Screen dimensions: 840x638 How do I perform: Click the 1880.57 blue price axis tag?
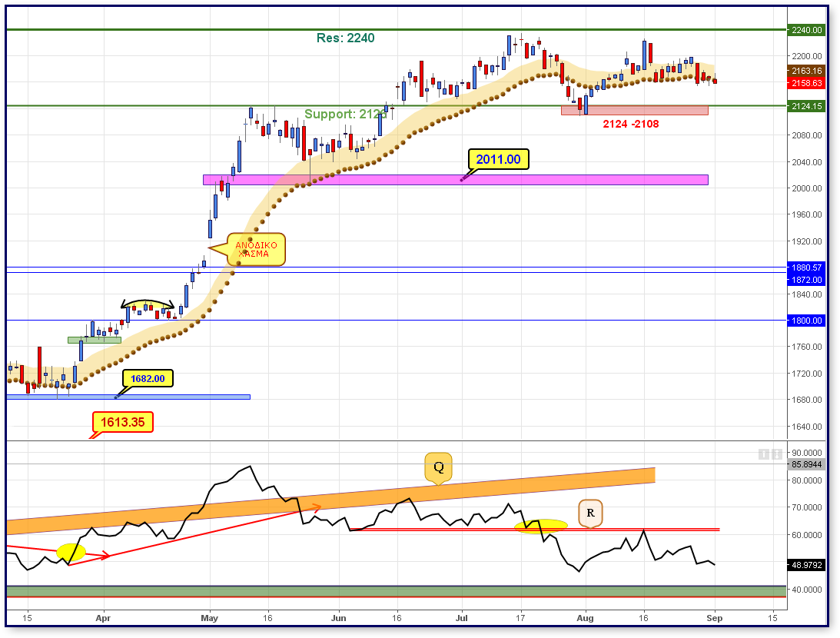pyautogui.click(x=806, y=267)
